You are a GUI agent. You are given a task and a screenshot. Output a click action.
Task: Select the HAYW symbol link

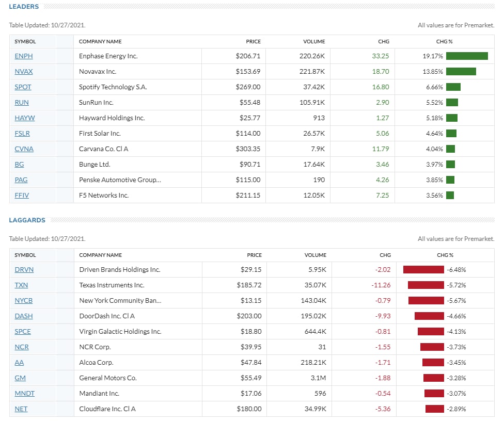[x=24, y=118]
